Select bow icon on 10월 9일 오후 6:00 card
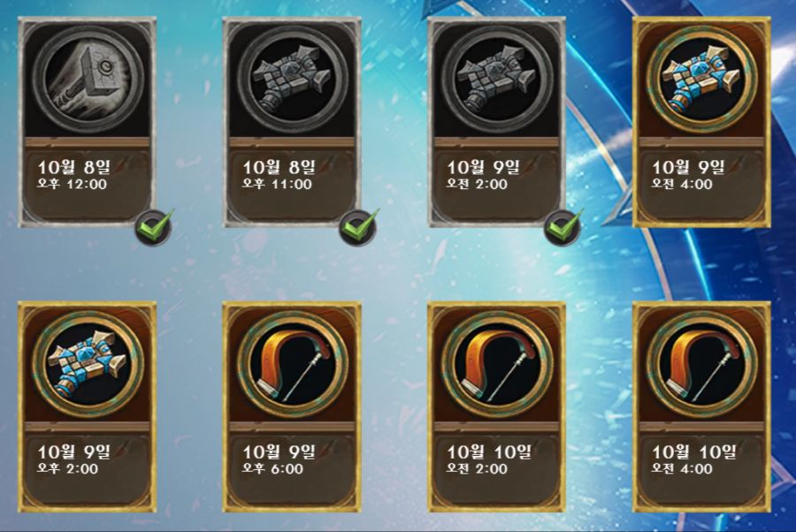Viewport: 796px width, 532px height. [293, 363]
